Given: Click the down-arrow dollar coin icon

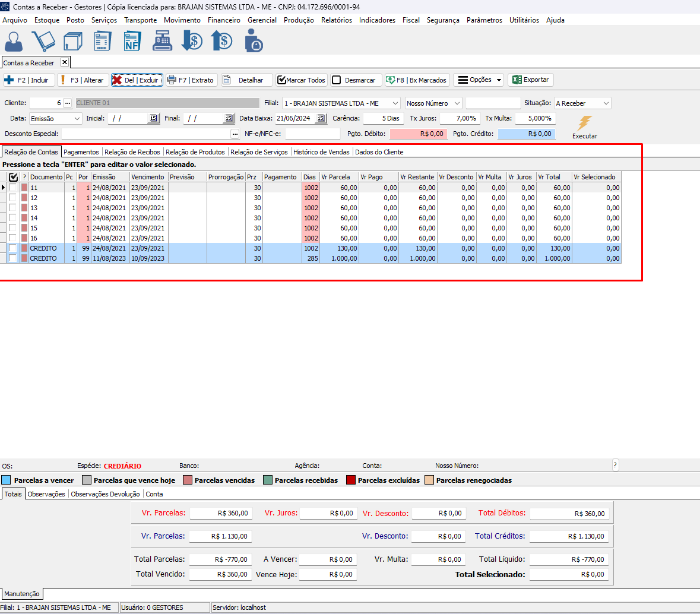Looking at the screenshot, I should click(x=192, y=42).
